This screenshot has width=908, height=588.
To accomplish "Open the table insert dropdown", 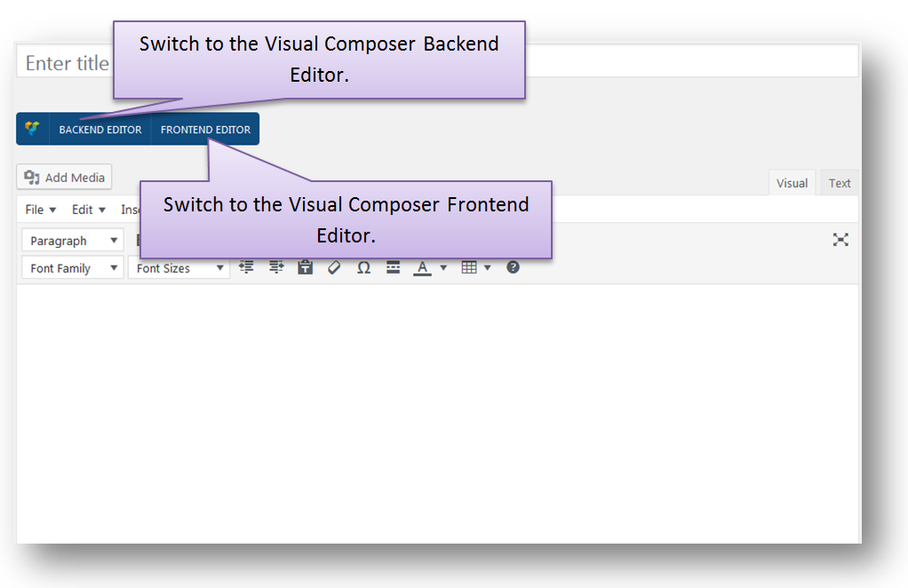I will [476, 266].
